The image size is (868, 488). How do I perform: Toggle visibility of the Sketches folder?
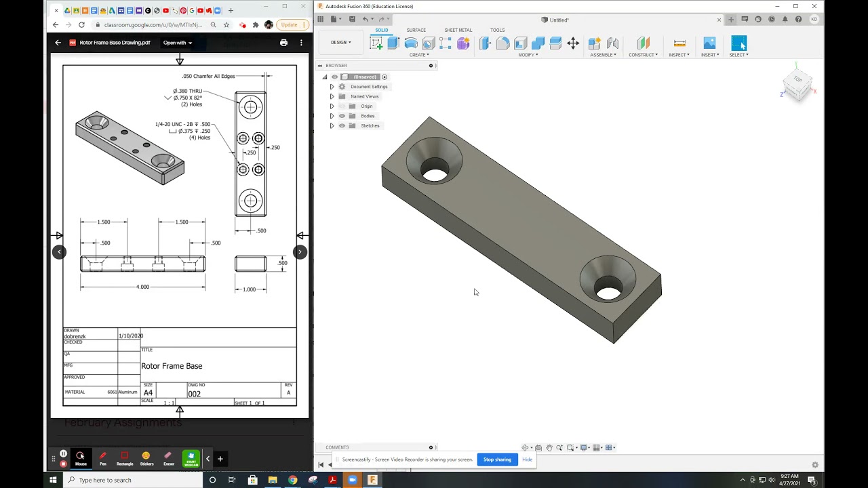[342, 125]
